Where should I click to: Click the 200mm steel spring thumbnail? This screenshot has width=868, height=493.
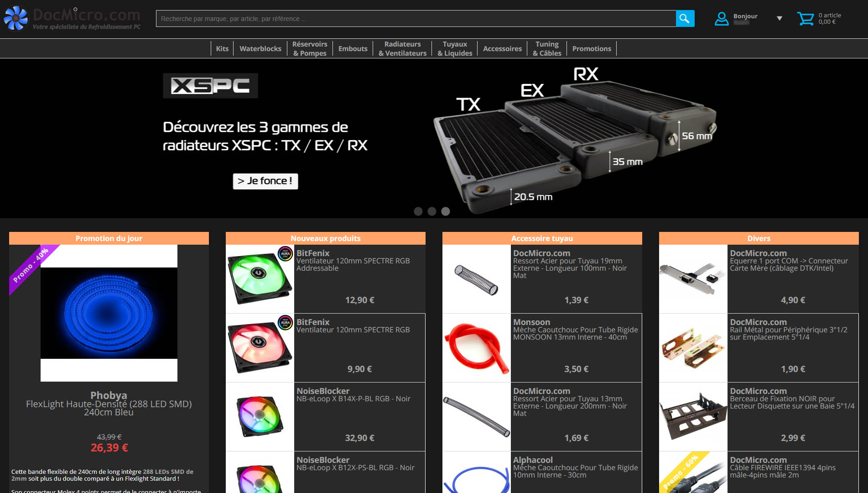coord(477,417)
